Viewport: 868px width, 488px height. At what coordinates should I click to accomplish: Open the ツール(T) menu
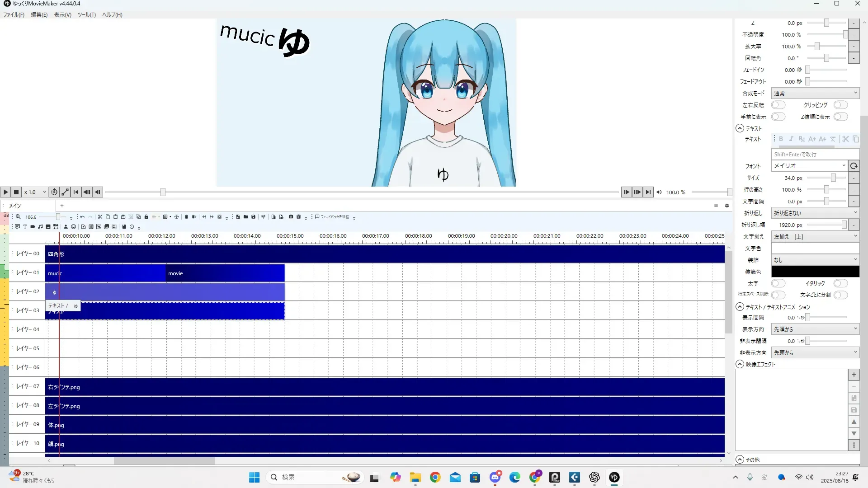point(86,15)
